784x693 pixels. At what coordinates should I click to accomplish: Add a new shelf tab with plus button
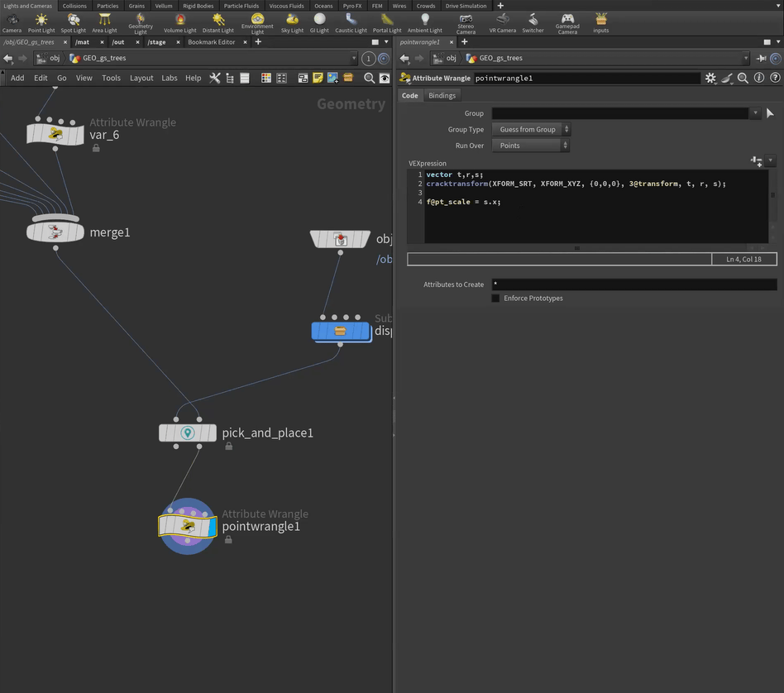pos(500,6)
